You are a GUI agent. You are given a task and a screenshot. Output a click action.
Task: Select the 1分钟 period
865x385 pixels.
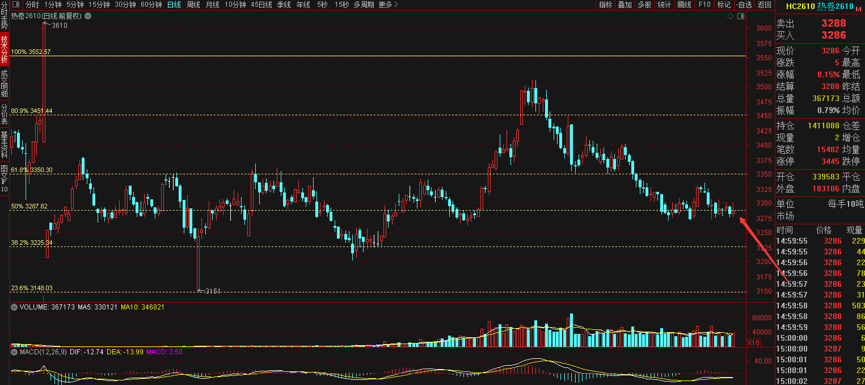53,4
